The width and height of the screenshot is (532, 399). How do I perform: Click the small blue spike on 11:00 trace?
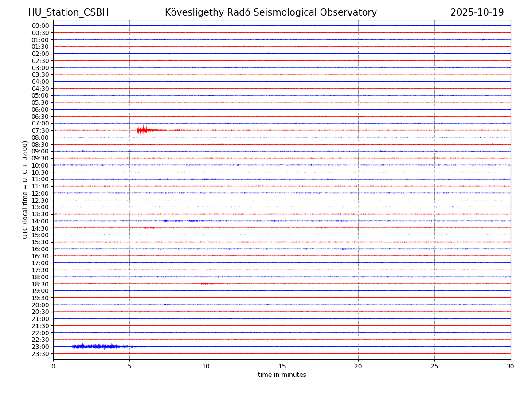(203, 179)
